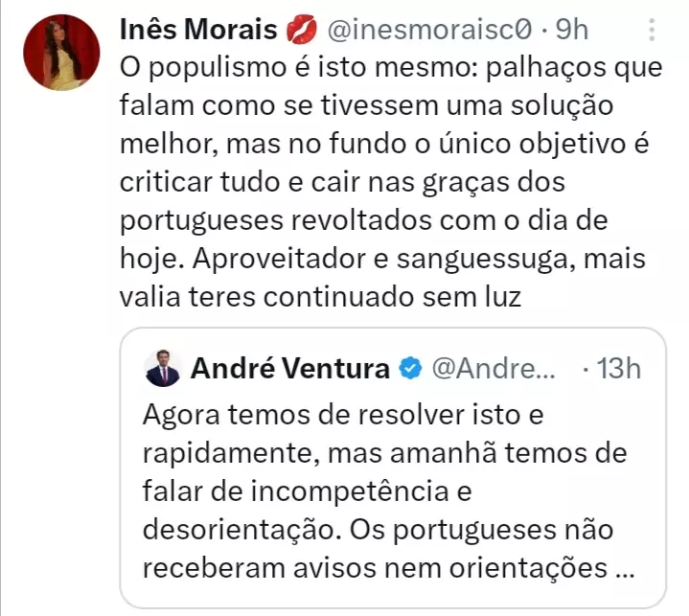The width and height of the screenshot is (689, 616).
Task: Click André Ventura's small avatar in the quote
Action: coord(162,368)
